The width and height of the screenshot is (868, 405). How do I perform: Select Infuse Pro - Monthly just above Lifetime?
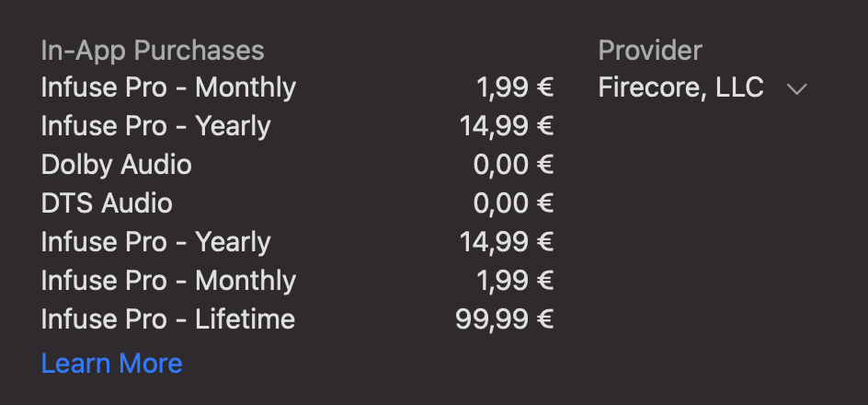(168, 281)
